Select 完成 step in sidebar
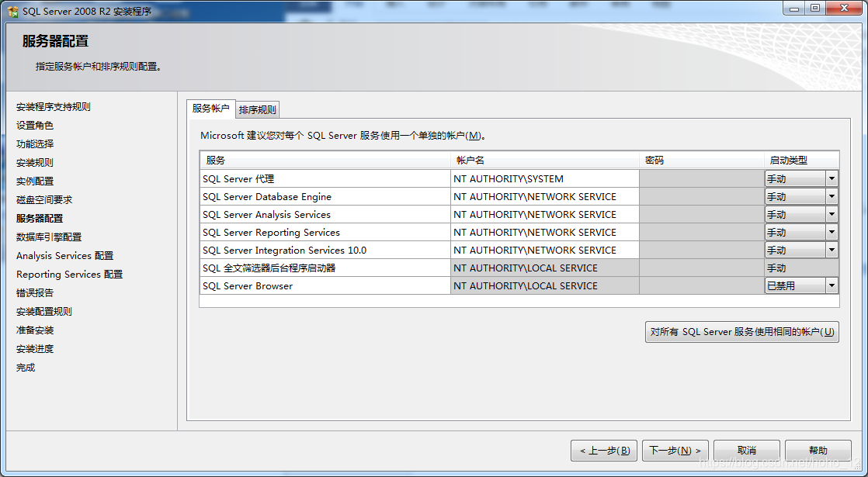The width and height of the screenshot is (868, 477). tap(26, 368)
